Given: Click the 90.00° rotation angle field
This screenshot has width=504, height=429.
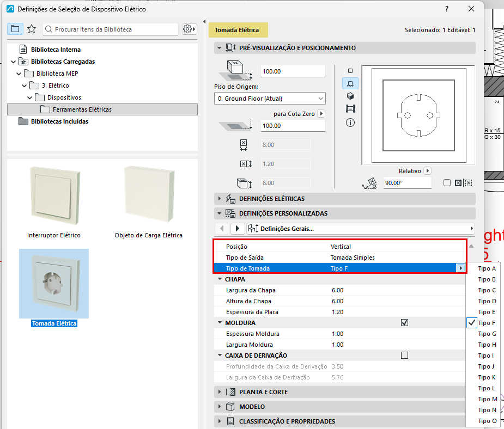Looking at the screenshot, I should pos(407,183).
